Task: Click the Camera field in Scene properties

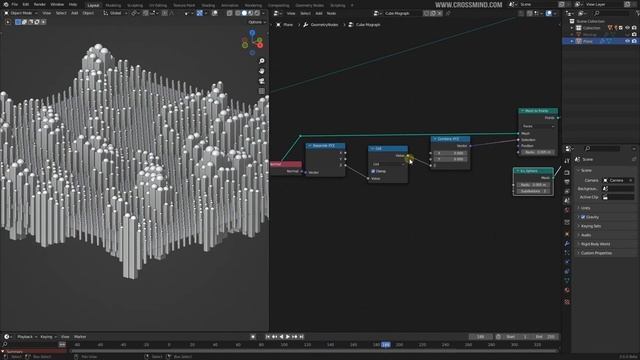Action: [x=619, y=180]
